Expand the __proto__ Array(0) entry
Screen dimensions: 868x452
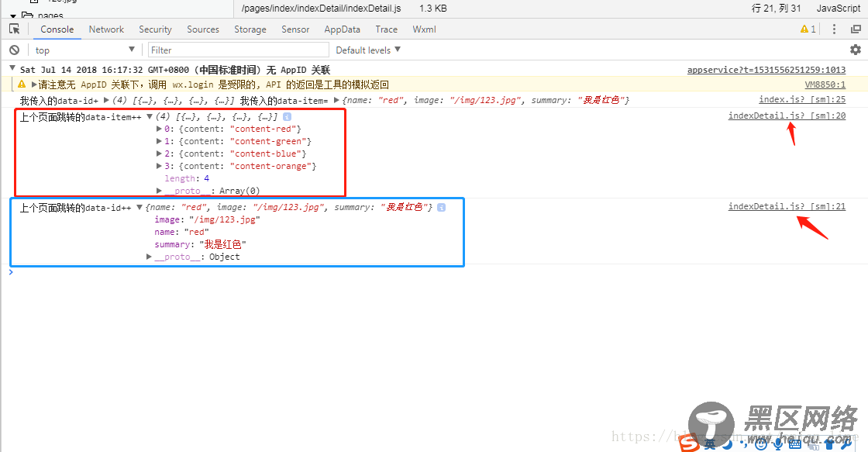coord(160,191)
